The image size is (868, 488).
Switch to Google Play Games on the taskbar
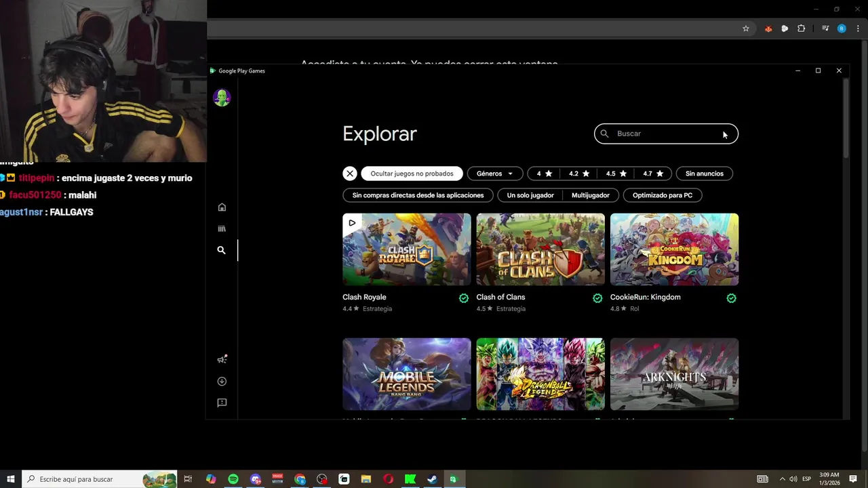454,479
